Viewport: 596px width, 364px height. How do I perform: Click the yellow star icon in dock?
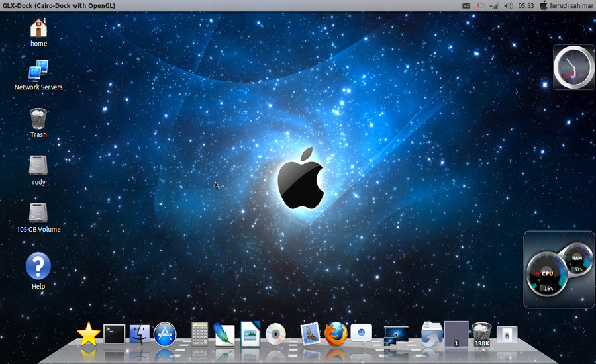[89, 334]
